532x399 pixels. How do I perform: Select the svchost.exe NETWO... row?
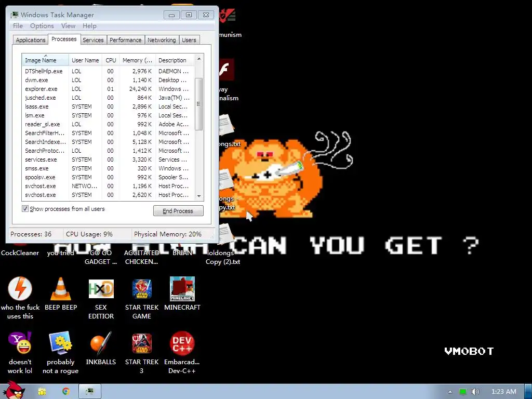tap(109, 186)
